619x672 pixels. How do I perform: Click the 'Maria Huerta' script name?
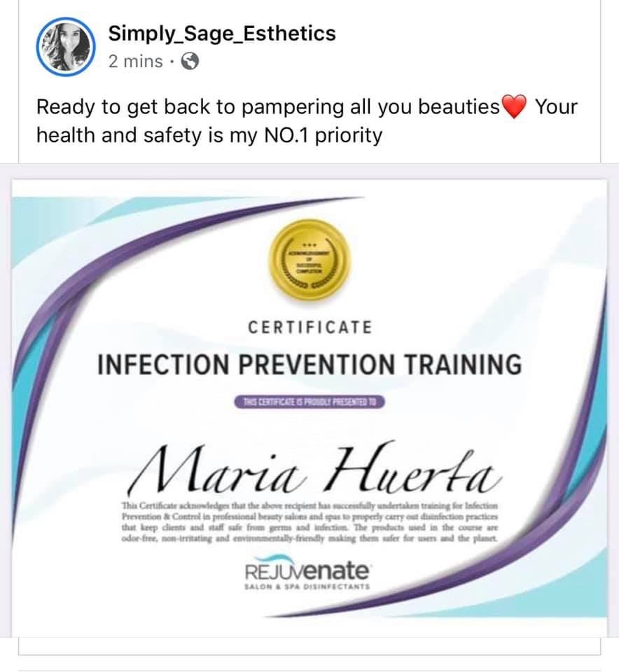pos(315,469)
